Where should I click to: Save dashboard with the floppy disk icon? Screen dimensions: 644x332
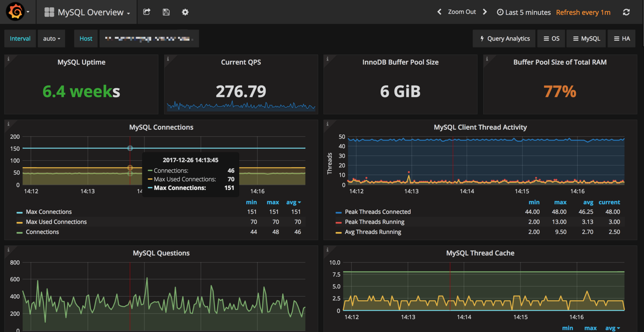166,12
